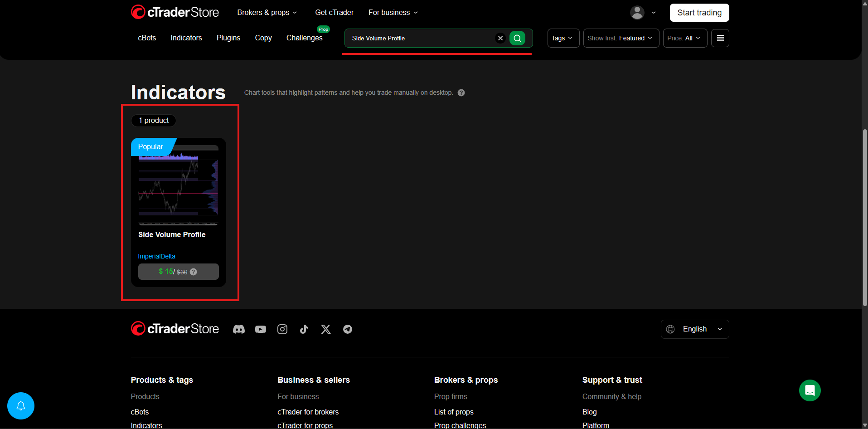Open the Telegram social icon
Viewport: 868px width, 429px height.
pos(348,329)
